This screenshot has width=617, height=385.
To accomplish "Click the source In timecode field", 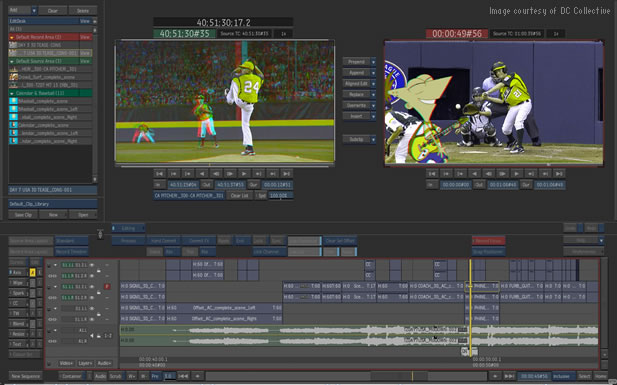I will tap(183, 185).
